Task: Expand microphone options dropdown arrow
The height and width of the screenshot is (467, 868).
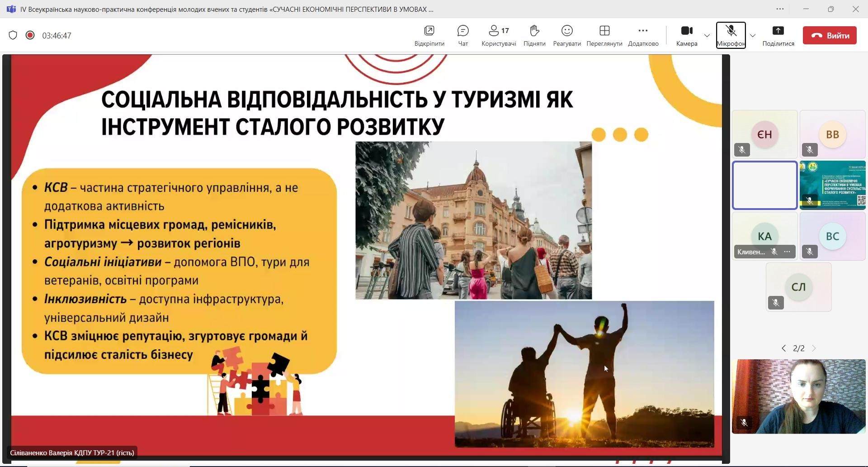Action: tap(752, 36)
